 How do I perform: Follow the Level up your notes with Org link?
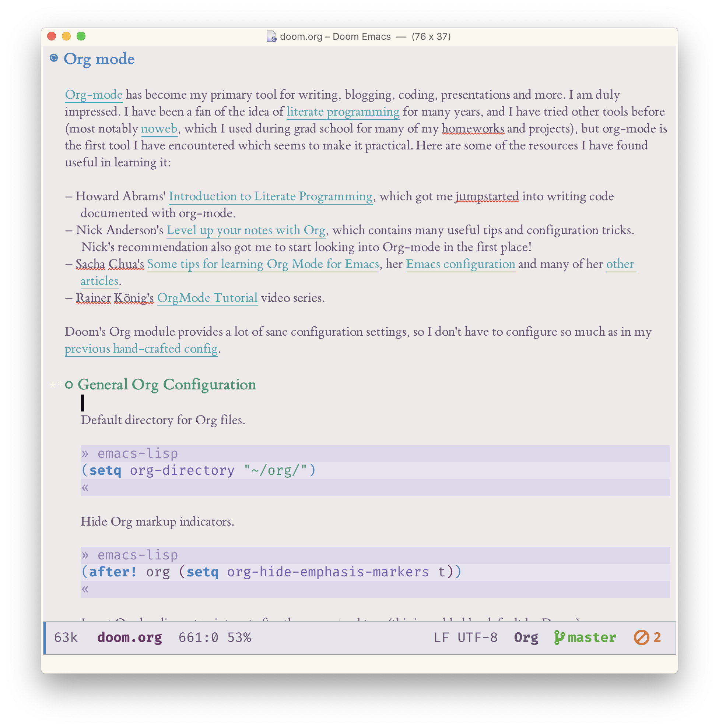pos(246,230)
